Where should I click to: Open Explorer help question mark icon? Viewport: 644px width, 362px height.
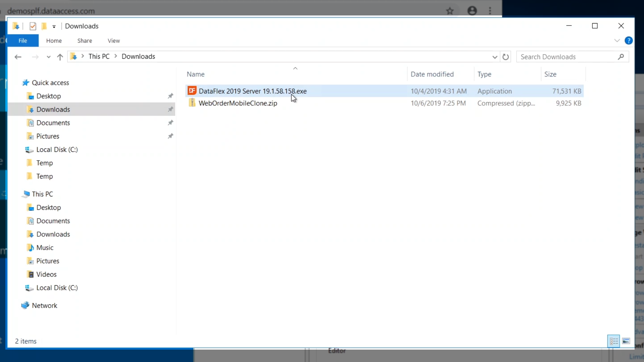[629, 41]
